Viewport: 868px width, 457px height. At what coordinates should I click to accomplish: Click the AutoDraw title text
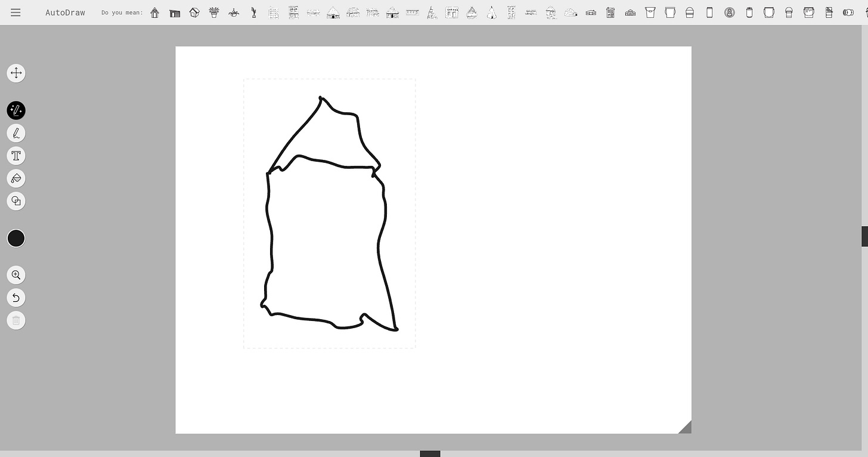[65, 12]
